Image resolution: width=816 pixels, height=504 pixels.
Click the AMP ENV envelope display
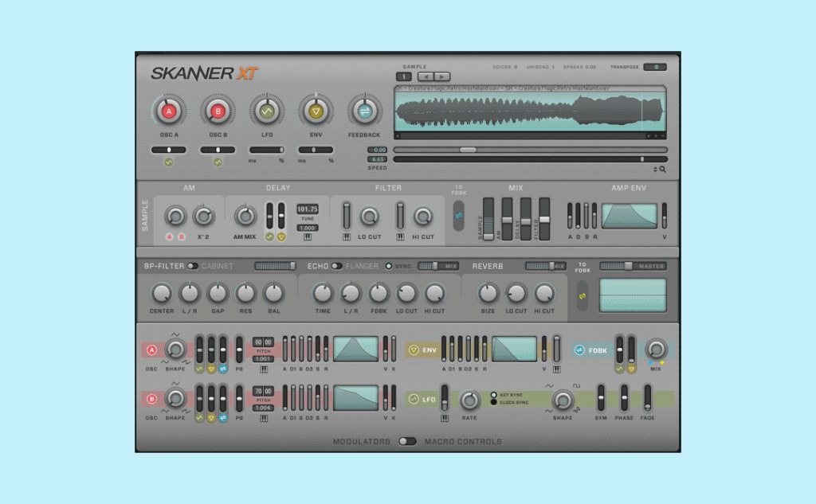coord(630,216)
